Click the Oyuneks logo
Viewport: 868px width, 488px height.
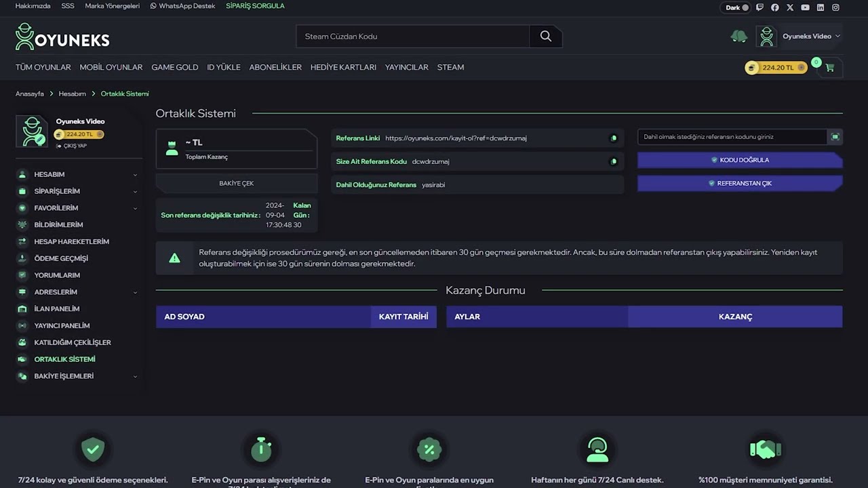(x=62, y=37)
